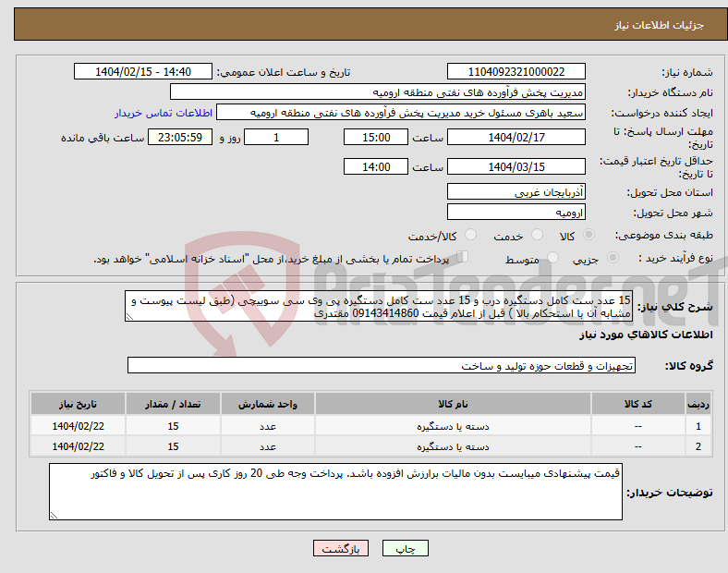The height and width of the screenshot is (573, 728).
Task: Click the توضیحات خریدار text area
Action: pyautogui.click(x=335, y=492)
